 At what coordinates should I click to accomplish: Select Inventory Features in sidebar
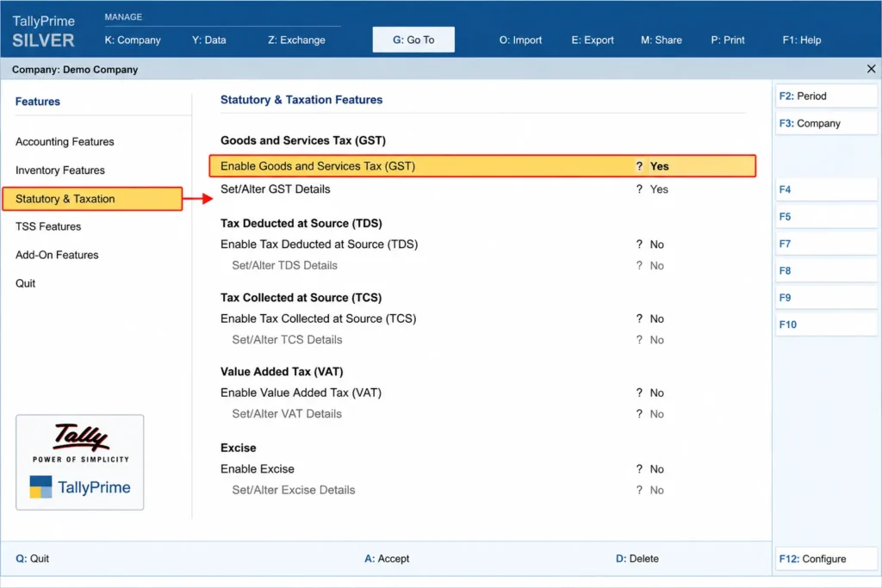point(60,170)
